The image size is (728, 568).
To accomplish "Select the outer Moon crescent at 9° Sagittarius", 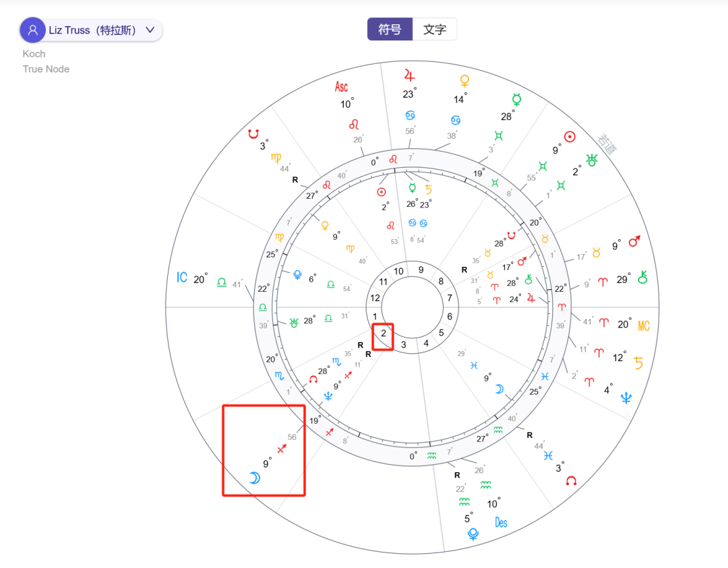I will (x=254, y=478).
